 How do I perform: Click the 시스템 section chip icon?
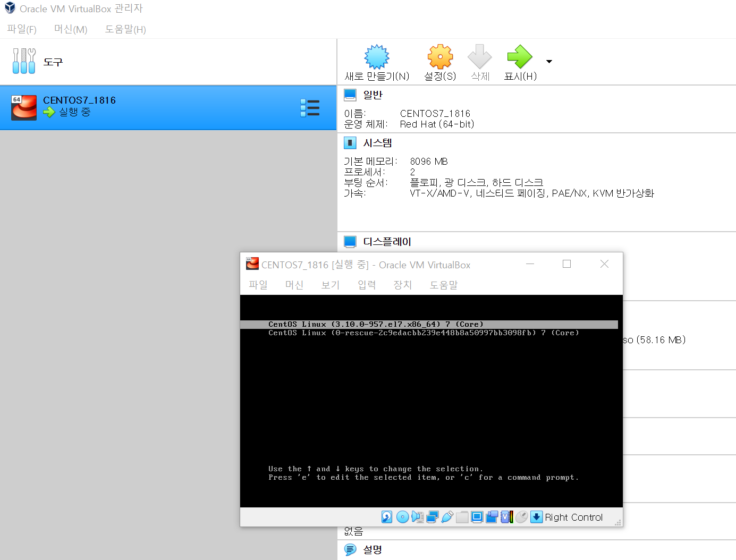[x=350, y=143]
